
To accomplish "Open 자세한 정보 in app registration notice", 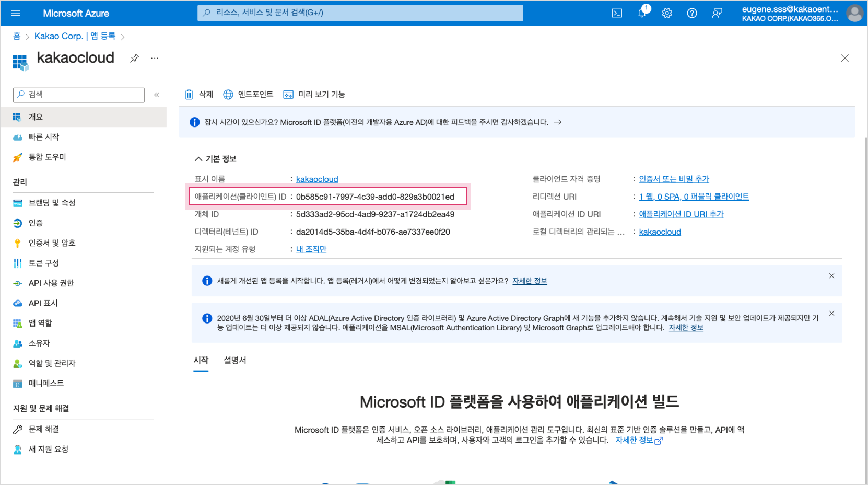I will (x=530, y=281).
